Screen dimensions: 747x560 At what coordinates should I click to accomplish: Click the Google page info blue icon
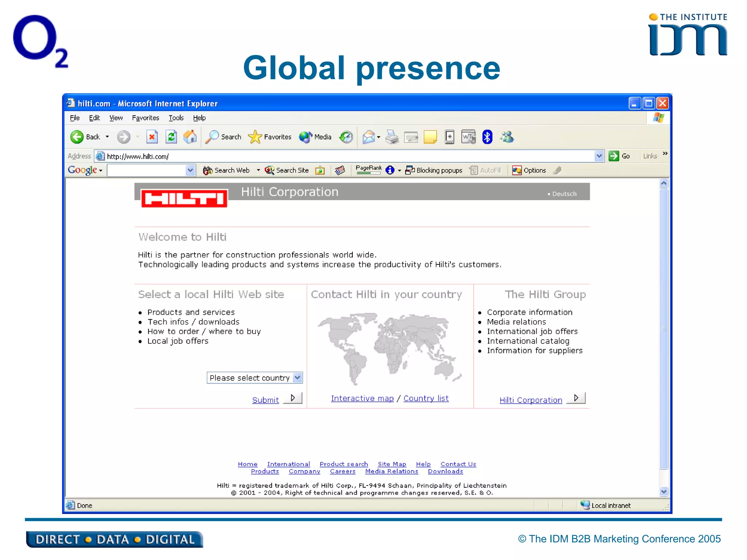pyautogui.click(x=390, y=170)
